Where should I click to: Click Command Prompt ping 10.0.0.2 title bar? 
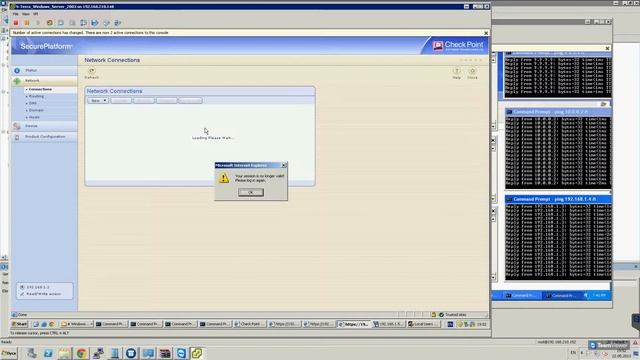click(x=558, y=112)
